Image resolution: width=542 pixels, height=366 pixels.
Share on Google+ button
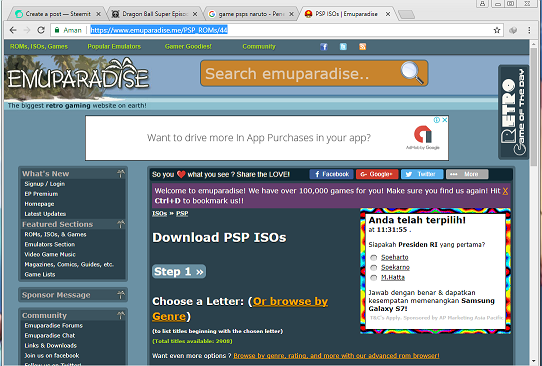pyautogui.click(x=377, y=174)
